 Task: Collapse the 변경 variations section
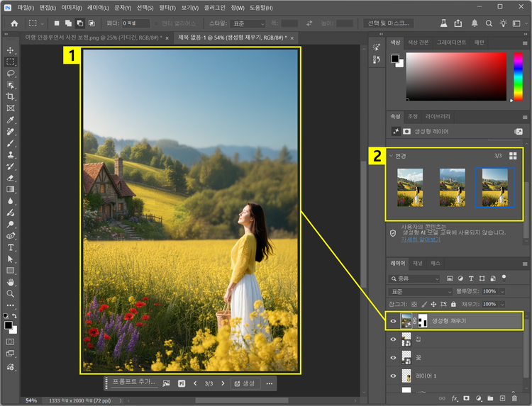[391, 155]
